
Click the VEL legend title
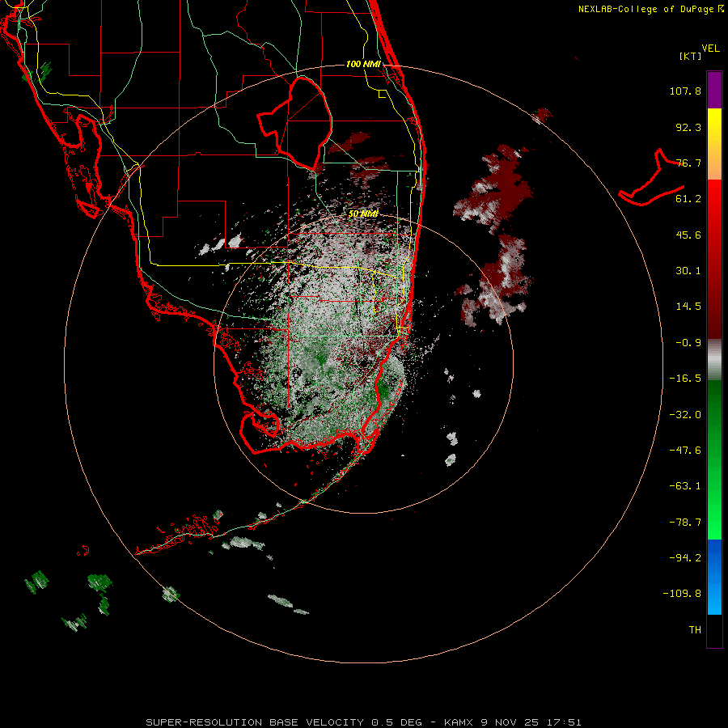[x=710, y=49]
